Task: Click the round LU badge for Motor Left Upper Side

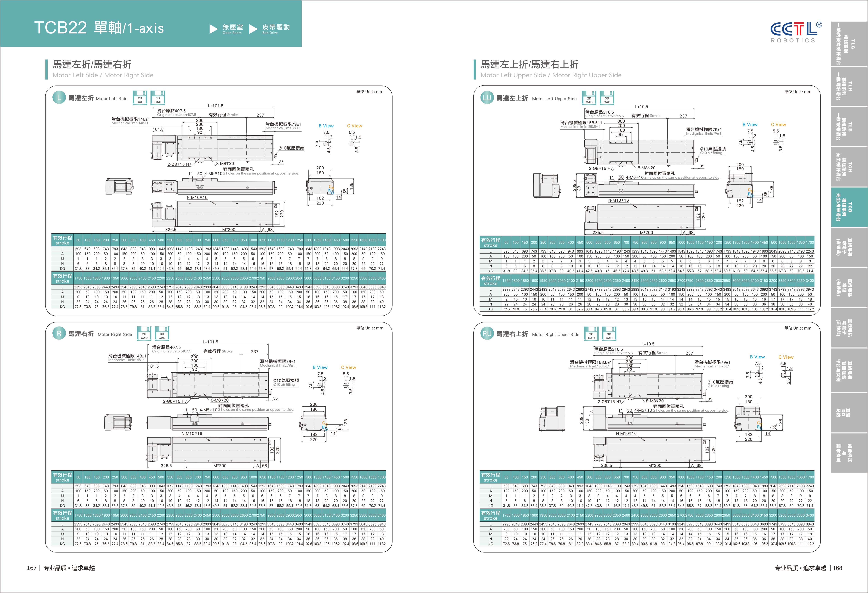Action: click(487, 98)
